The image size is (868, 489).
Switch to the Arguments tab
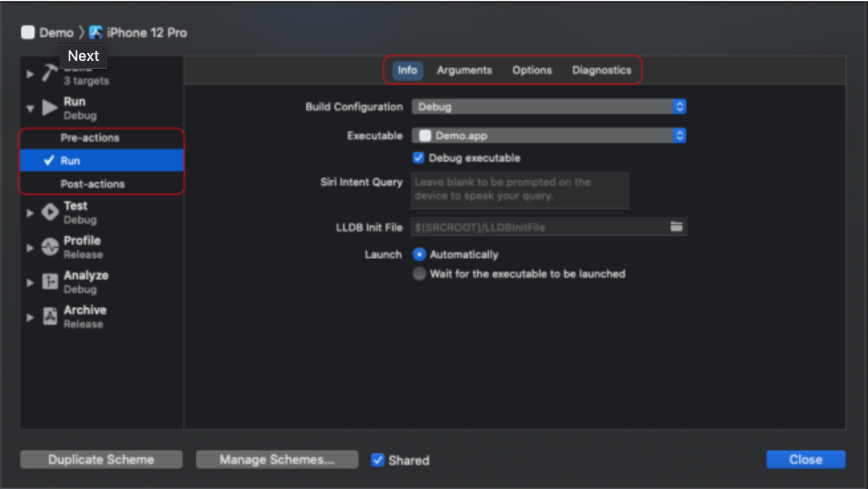point(464,70)
